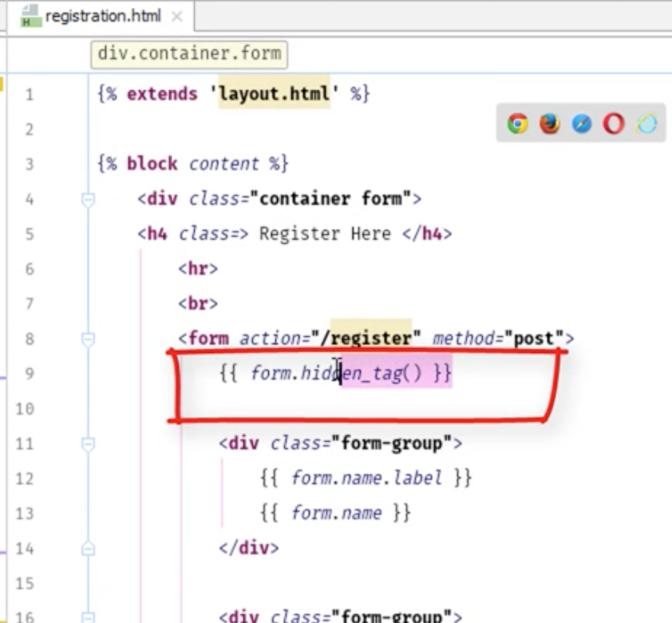Click the text 'Register Here'
Image resolution: width=672 pixels, height=623 pixels.
[x=325, y=234]
